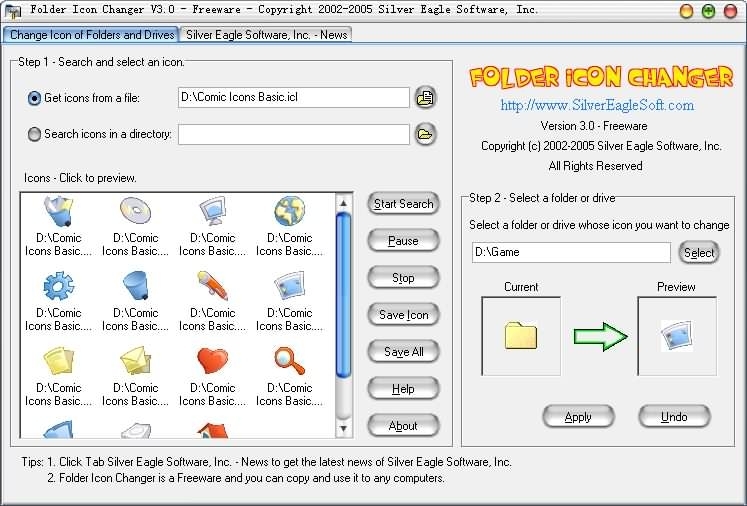Open Help via the Help button
The image size is (747, 506).
click(x=404, y=389)
